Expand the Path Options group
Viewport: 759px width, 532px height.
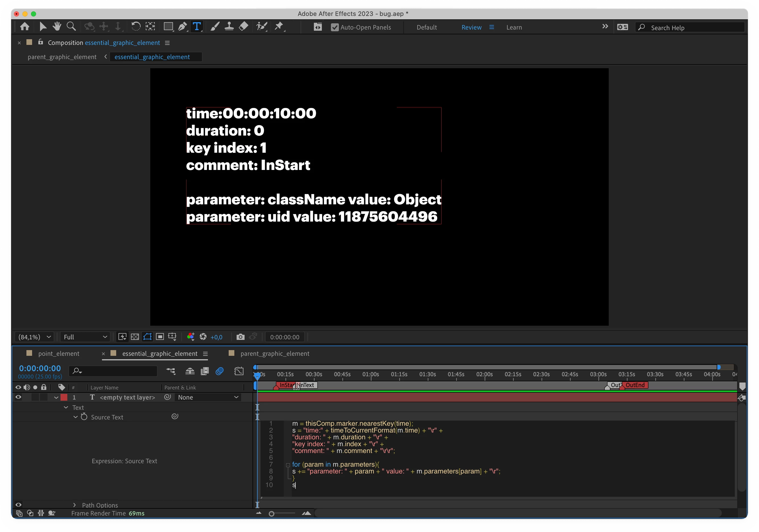pyautogui.click(x=74, y=505)
